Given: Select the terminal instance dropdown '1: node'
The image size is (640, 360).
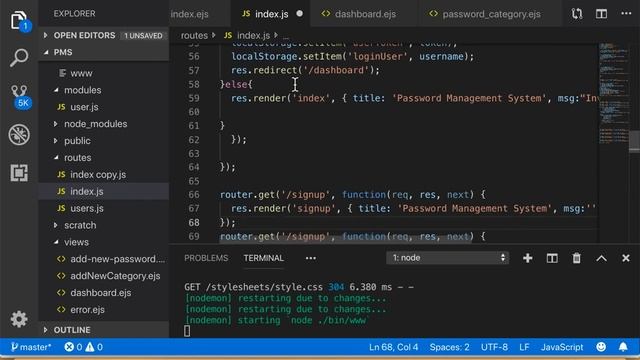Looking at the screenshot, I should tap(447, 258).
